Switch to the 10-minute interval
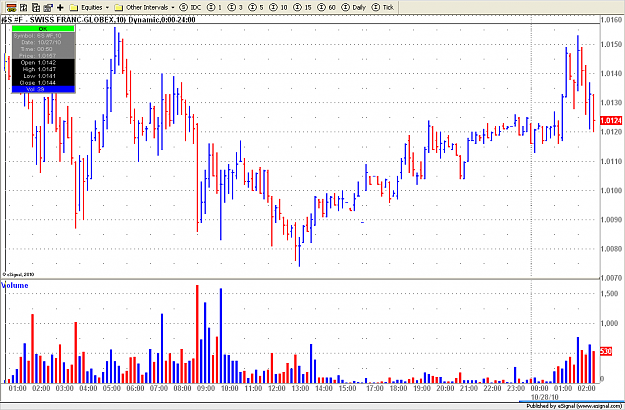 coord(278,7)
